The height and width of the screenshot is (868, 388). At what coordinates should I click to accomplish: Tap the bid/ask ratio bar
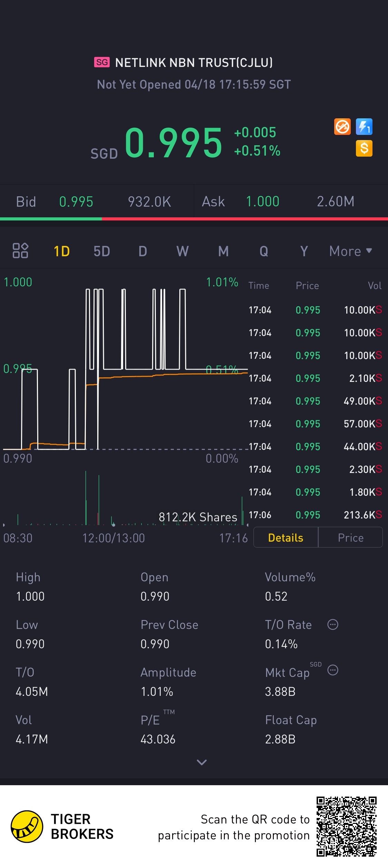coord(194,219)
